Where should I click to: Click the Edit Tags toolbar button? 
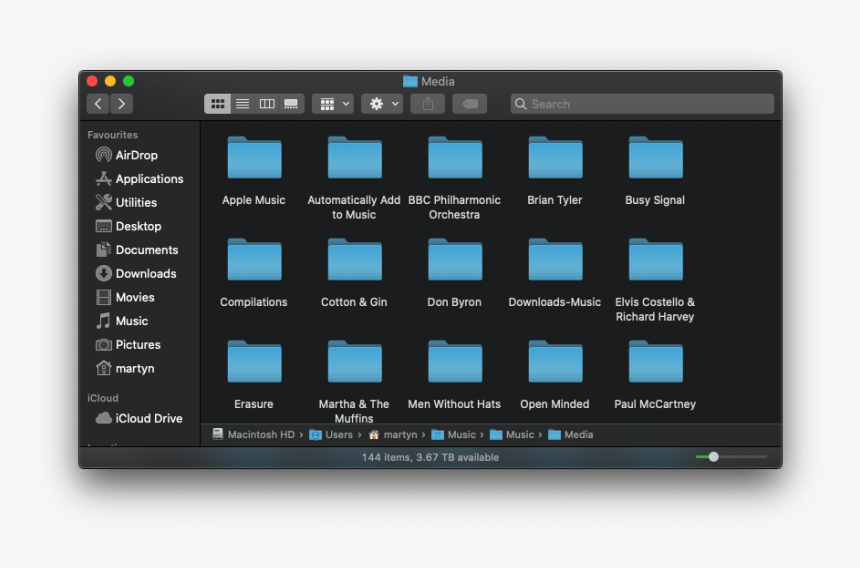[x=469, y=104]
